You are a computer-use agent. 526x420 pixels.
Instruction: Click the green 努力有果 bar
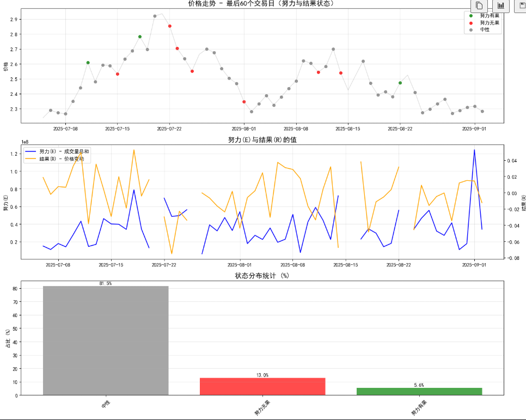[x=419, y=392]
